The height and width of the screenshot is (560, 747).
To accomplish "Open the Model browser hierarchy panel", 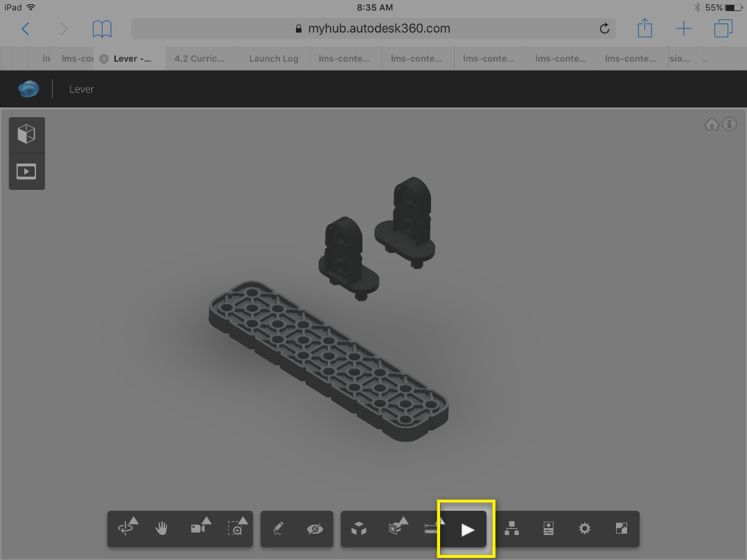I will click(511, 529).
